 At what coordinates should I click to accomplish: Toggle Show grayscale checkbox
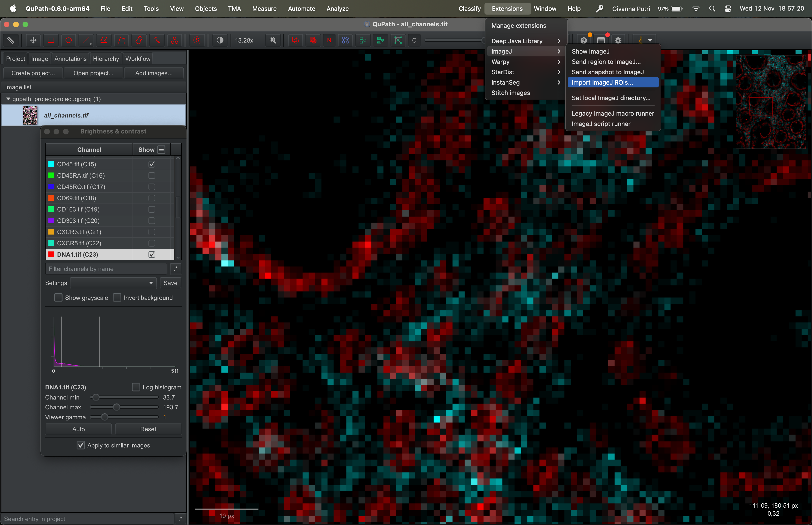(58, 298)
